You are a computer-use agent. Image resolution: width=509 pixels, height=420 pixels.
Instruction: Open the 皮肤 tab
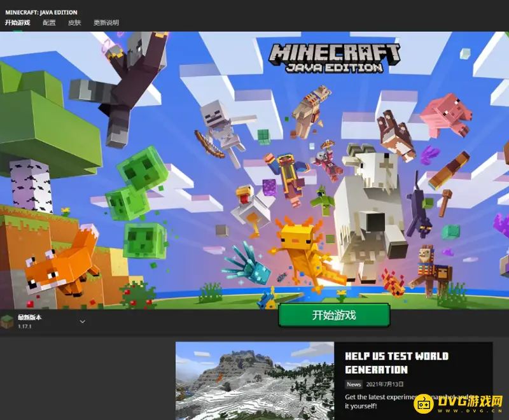click(74, 23)
